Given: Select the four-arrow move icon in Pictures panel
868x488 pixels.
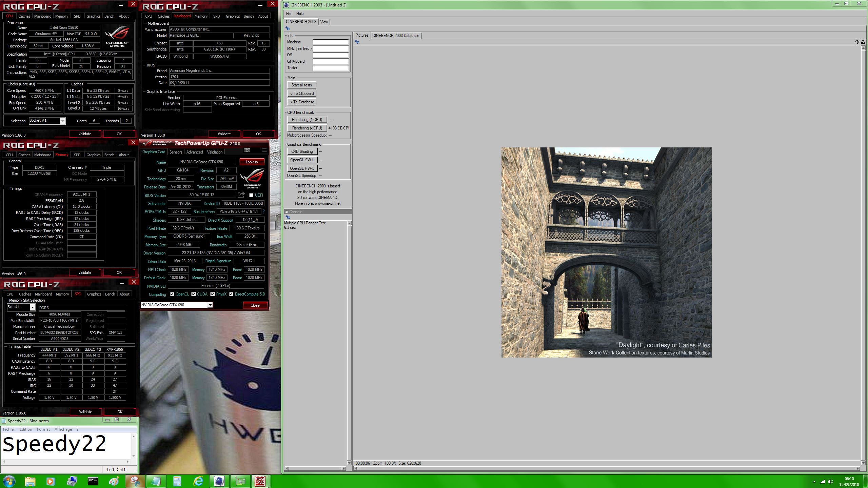Looking at the screenshot, I should tap(857, 42).
